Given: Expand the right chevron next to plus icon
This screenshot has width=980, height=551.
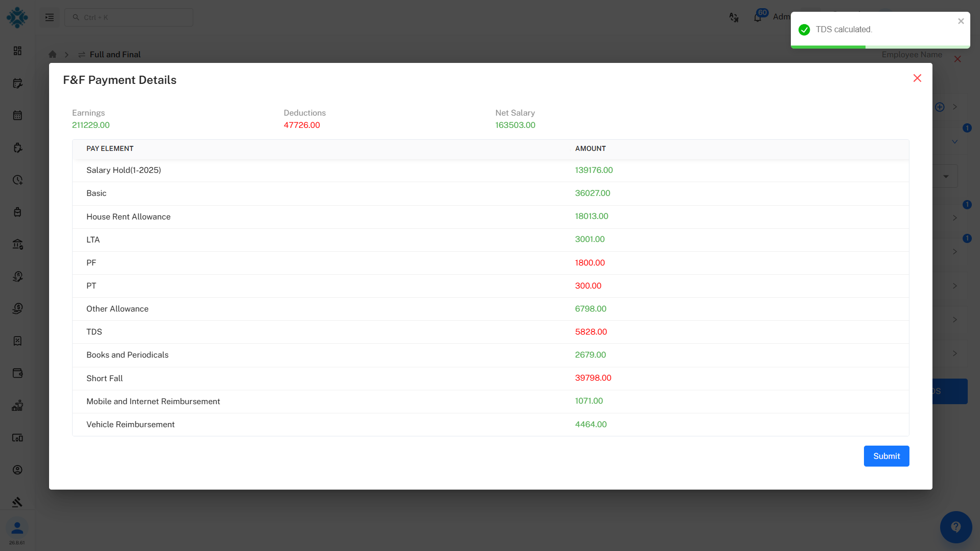Looking at the screenshot, I should [x=954, y=107].
